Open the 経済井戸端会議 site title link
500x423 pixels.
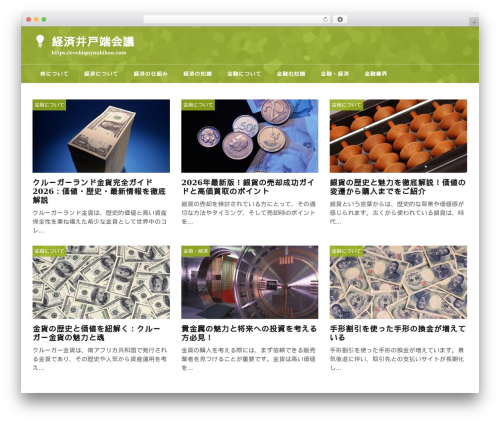[93, 42]
